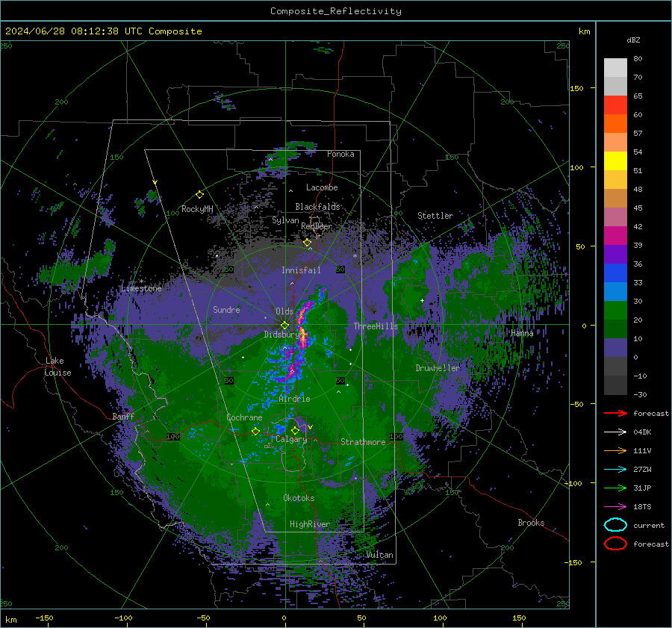
Task: Click the white 04DK arrow icon
Action: click(615, 432)
